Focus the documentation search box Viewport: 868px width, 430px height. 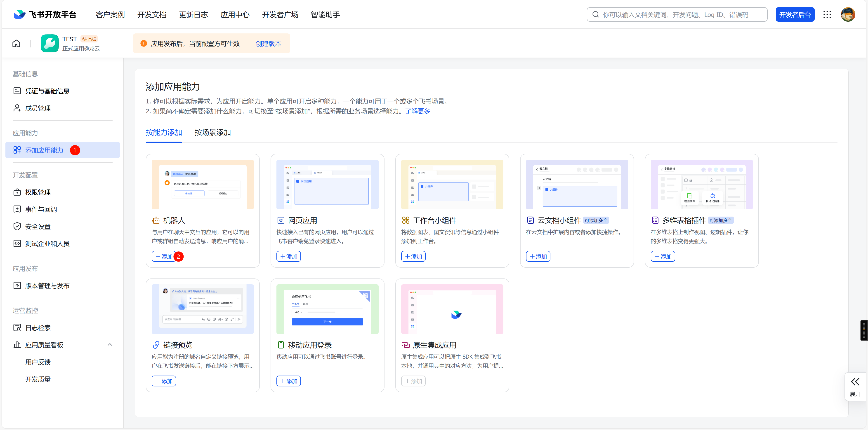(x=677, y=15)
